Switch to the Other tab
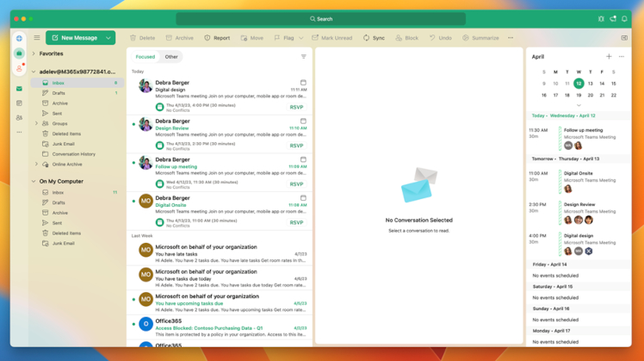Screen dimensions: 644x361 (x=171, y=57)
